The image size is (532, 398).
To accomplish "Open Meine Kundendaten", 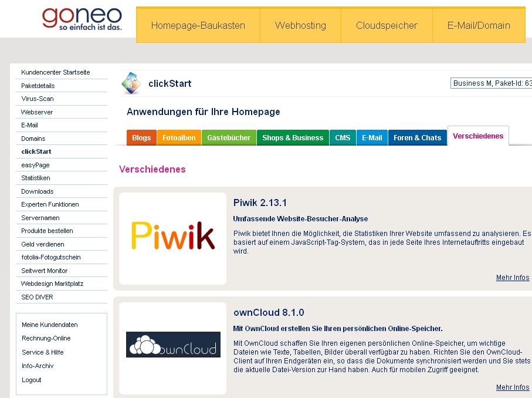I will (x=49, y=325).
